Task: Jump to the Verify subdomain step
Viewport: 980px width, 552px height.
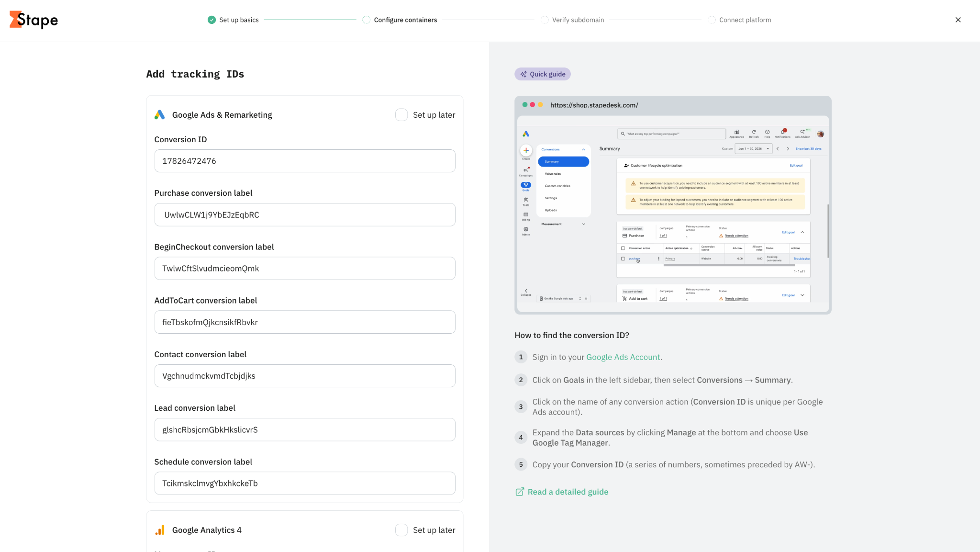Action: (x=572, y=20)
